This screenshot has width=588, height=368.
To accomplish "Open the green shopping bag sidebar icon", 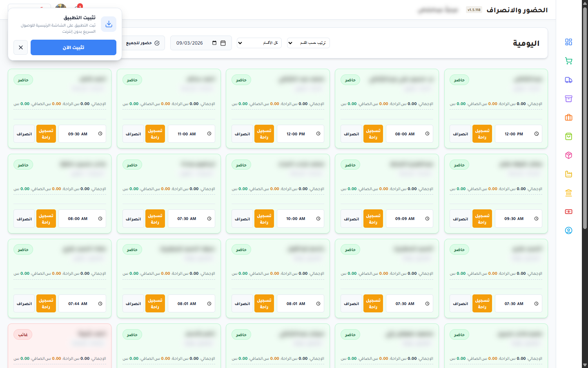I will [568, 136].
